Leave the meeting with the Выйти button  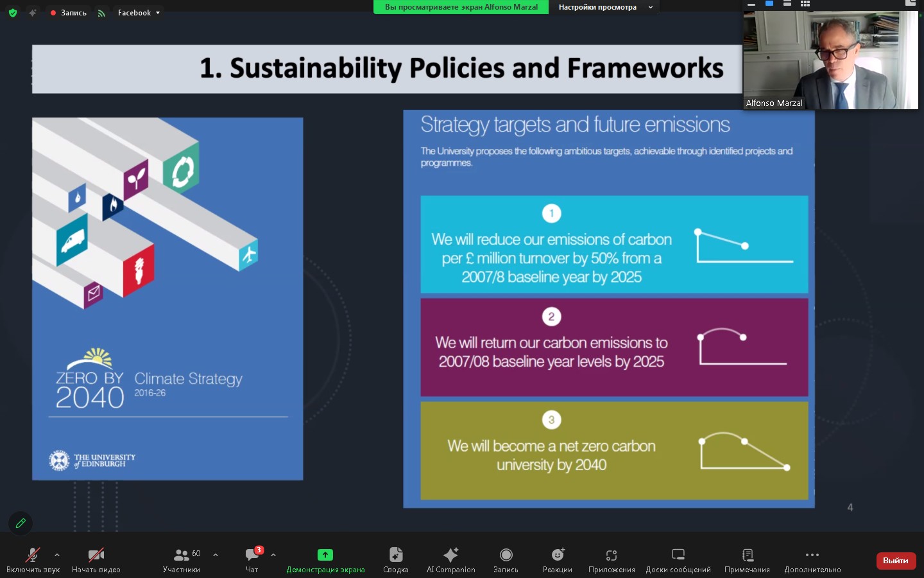tap(896, 561)
